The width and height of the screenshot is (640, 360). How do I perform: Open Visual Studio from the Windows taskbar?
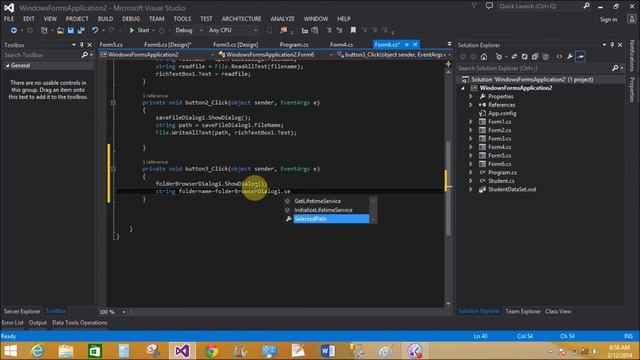coord(182,351)
